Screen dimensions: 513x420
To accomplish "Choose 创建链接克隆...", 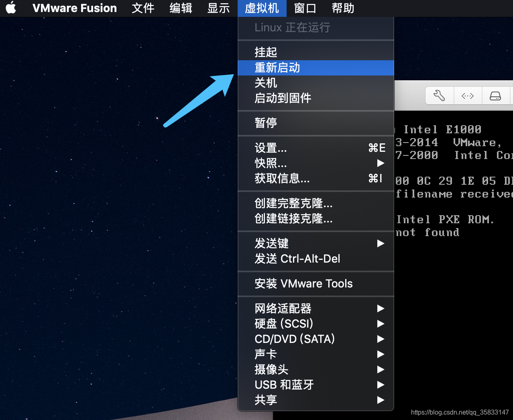I will pyautogui.click(x=316, y=218).
